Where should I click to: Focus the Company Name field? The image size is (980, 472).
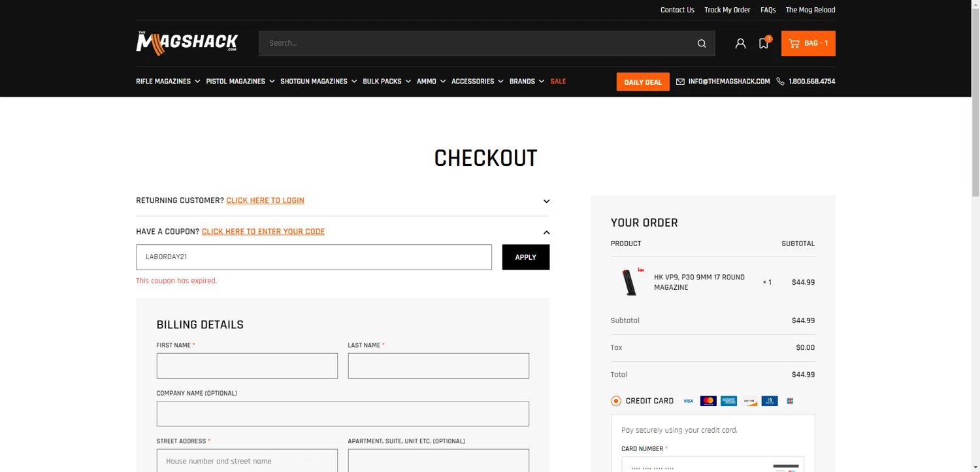tap(343, 414)
